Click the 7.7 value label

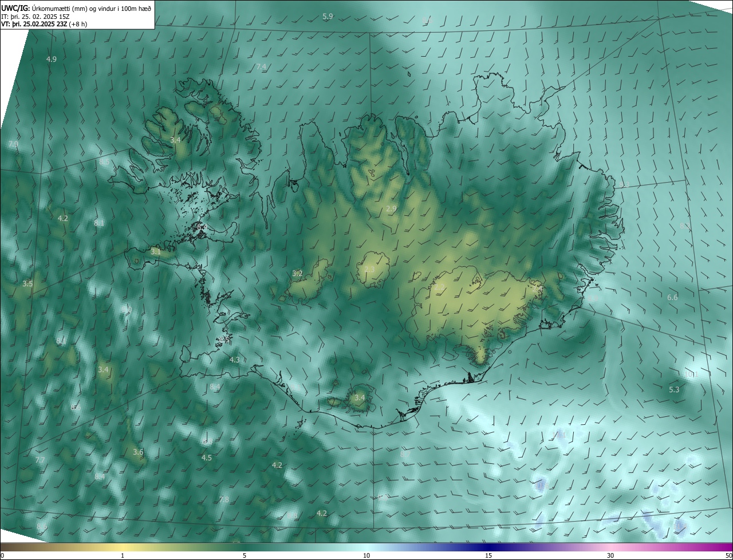coord(40,460)
